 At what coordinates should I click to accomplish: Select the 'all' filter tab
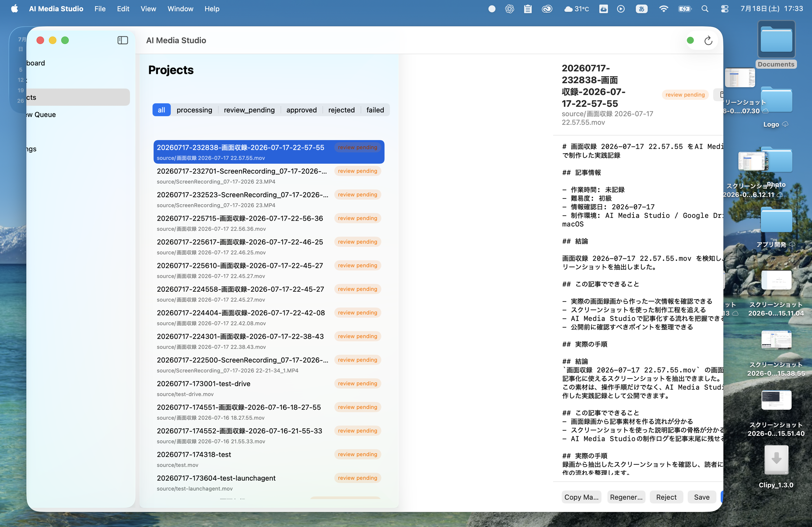coord(161,110)
